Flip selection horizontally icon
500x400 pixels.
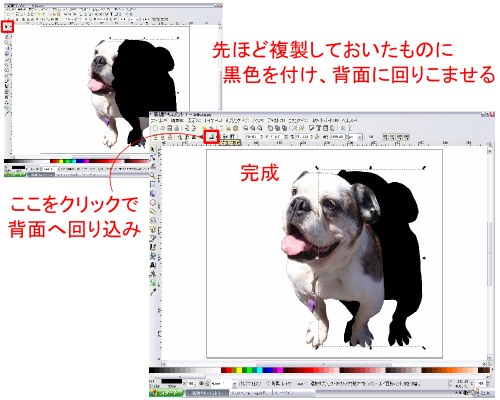click(x=193, y=137)
